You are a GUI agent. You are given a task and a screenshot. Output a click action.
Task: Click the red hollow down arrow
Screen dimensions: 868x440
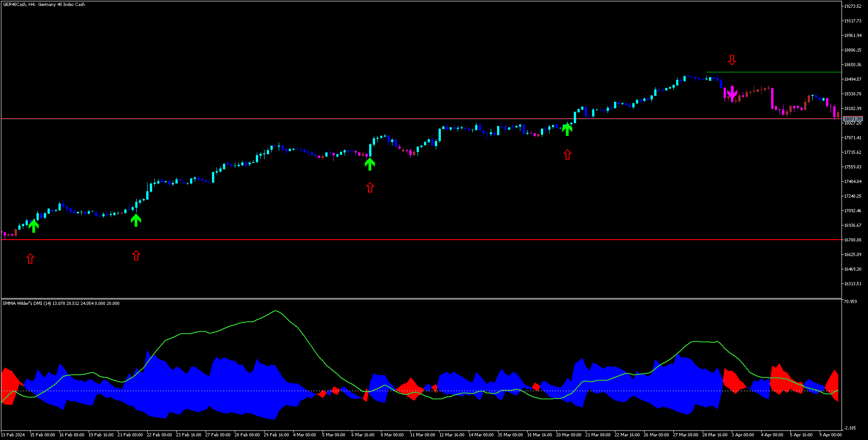coord(732,60)
